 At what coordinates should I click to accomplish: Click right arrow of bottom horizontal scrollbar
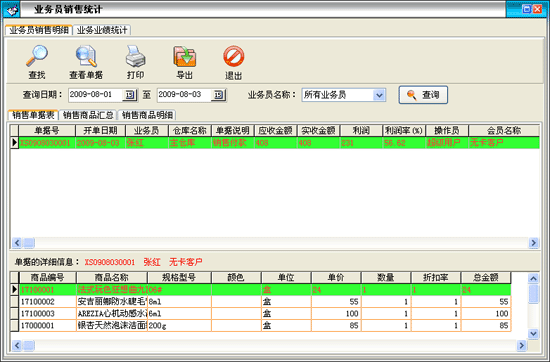[522, 346]
